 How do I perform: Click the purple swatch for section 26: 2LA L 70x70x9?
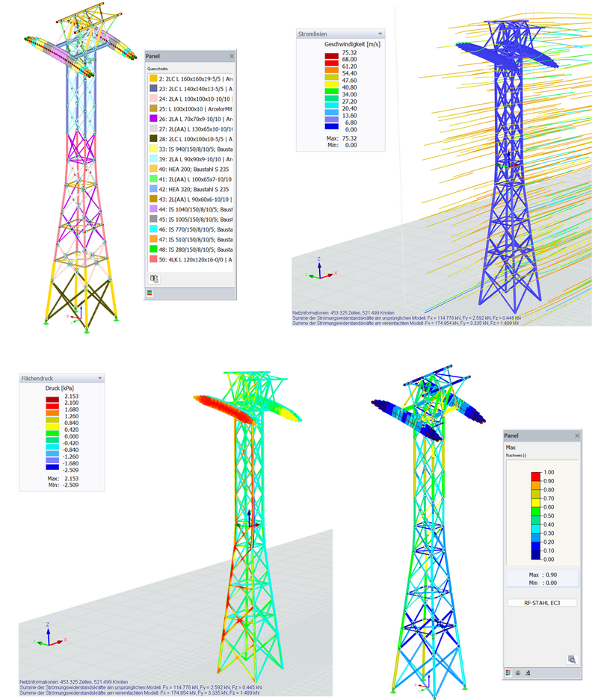point(153,118)
